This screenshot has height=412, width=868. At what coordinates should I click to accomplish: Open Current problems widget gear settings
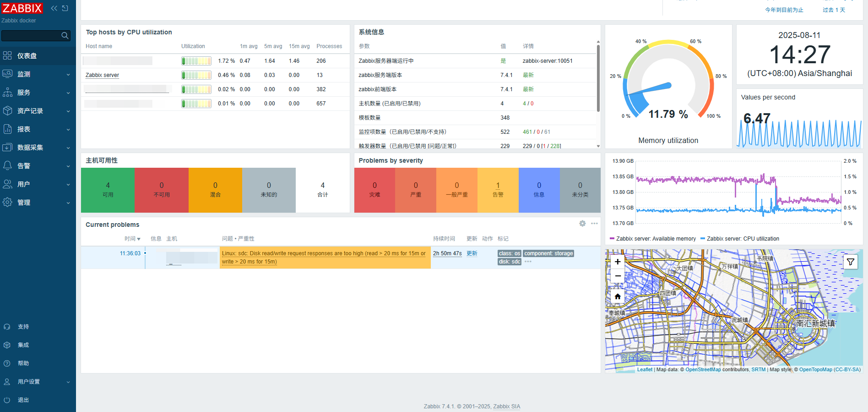582,224
